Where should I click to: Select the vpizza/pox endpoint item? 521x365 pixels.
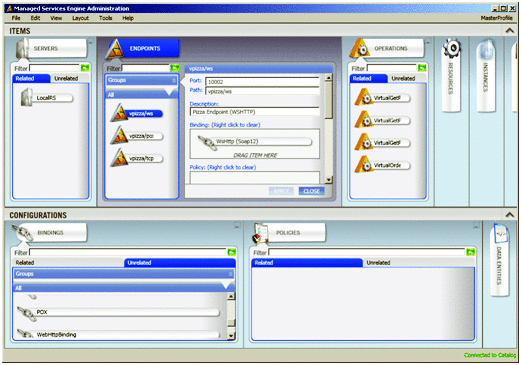point(137,136)
